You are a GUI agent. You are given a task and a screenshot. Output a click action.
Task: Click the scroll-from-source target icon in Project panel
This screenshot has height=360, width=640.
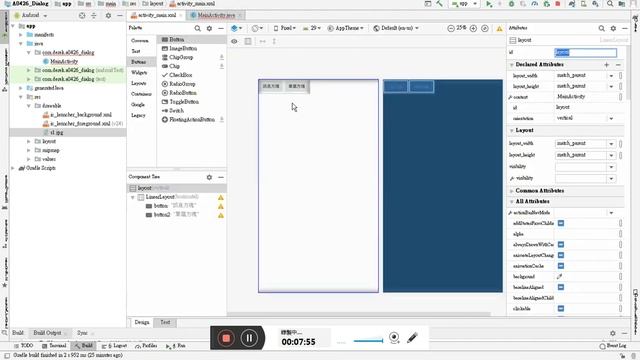pyautogui.click(x=82, y=16)
